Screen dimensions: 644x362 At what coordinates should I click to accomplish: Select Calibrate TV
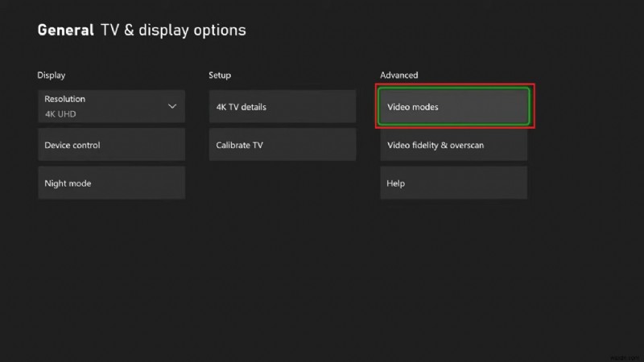click(283, 145)
